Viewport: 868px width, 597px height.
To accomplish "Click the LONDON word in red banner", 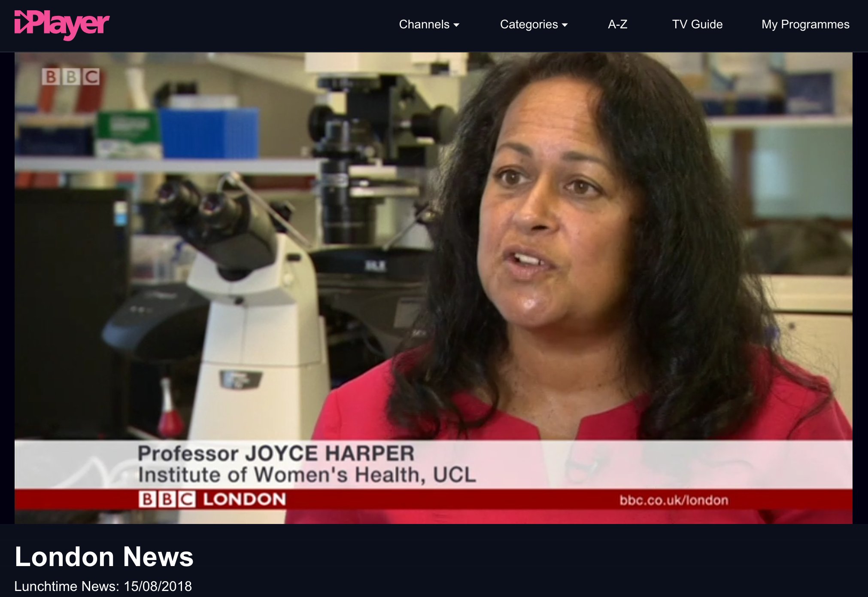I will coord(244,500).
